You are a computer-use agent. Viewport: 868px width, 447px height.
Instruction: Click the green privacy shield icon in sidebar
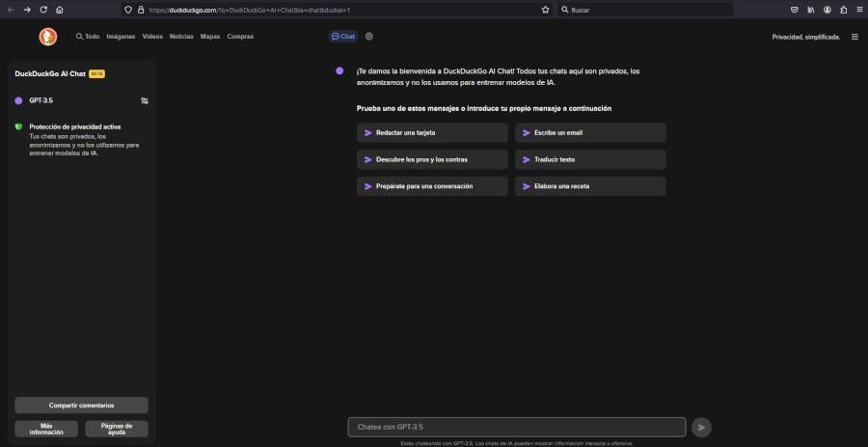point(18,126)
